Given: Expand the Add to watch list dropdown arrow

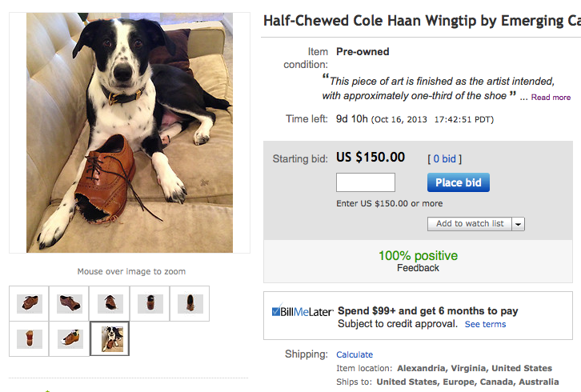Looking at the screenshot, I should [519, 224].
